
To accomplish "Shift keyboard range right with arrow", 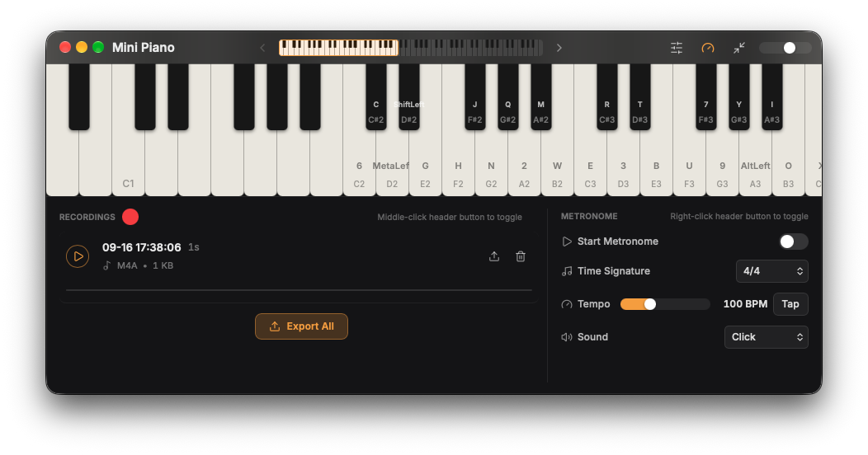I will 559,48.
